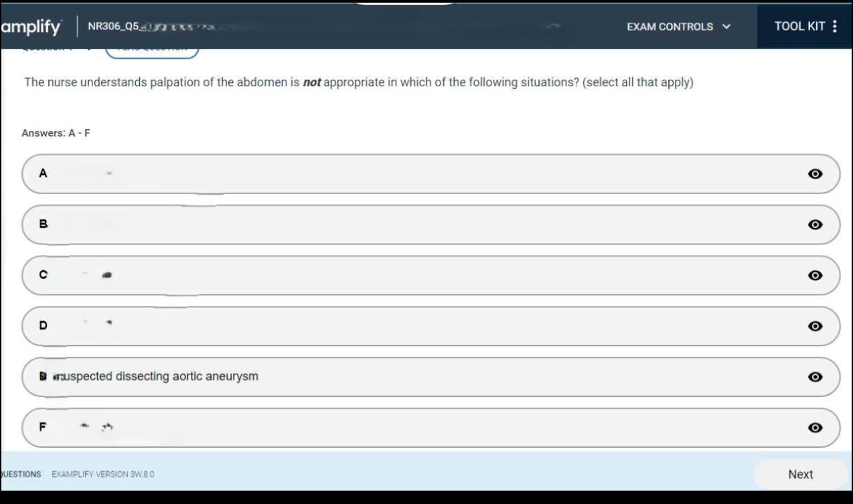The height and width of the screenshot is (504, 853).
Task: Toggle visibility eye icon on answer F
Action: (x=815, y=428)
